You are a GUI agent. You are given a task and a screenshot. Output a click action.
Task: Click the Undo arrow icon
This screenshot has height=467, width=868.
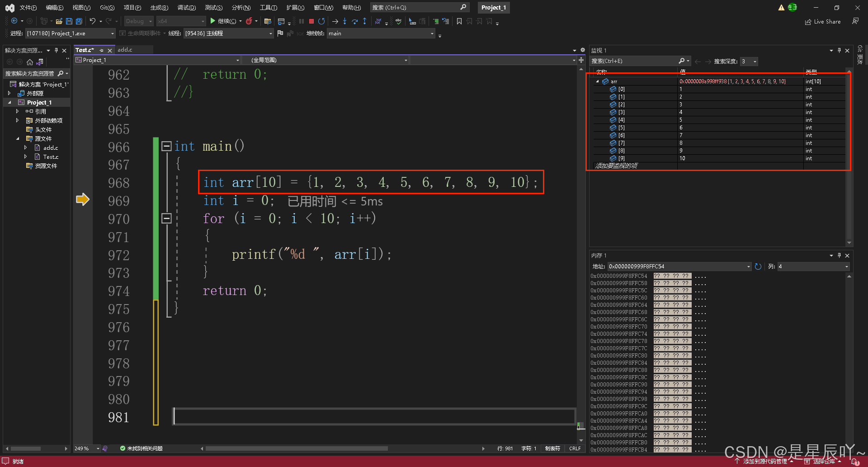tap(93, 21)
